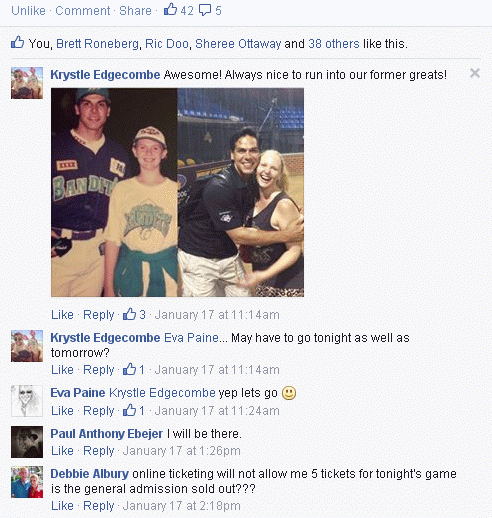Reply to Paul Anthony Ebejer's comment
The image size is (492, 518).
(99, 451)
